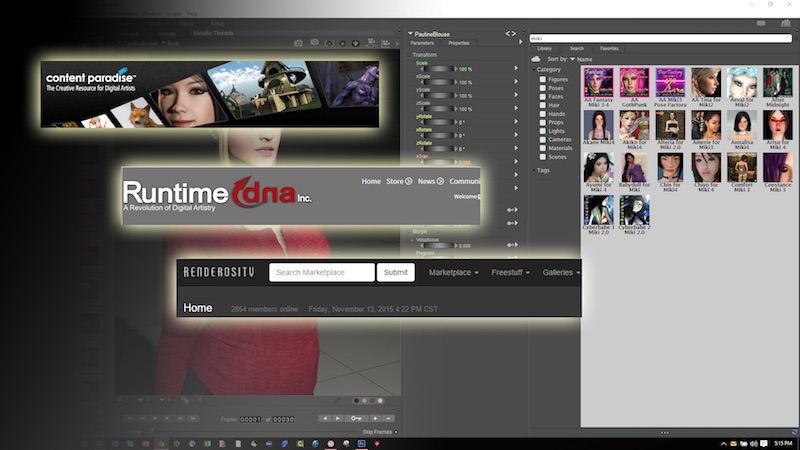This screenshot has width=800, height=450.
Task: Collapse the Tags section
Action: click(x=534, y=170)
